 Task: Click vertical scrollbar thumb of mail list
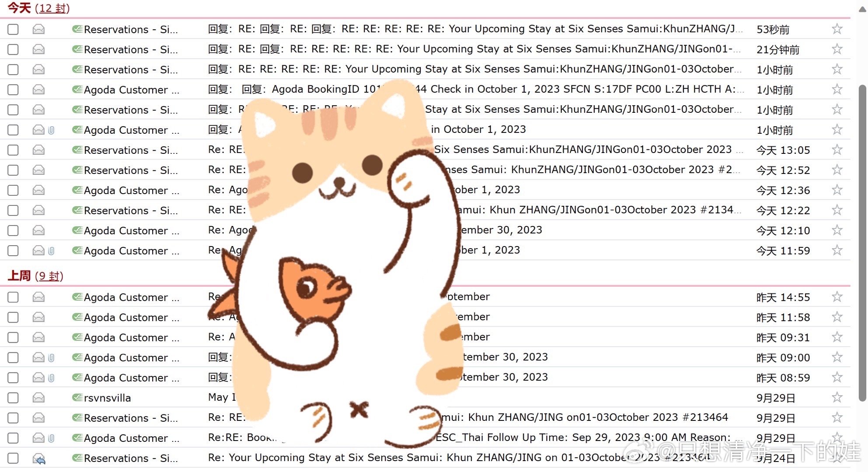tap(862, 243)
